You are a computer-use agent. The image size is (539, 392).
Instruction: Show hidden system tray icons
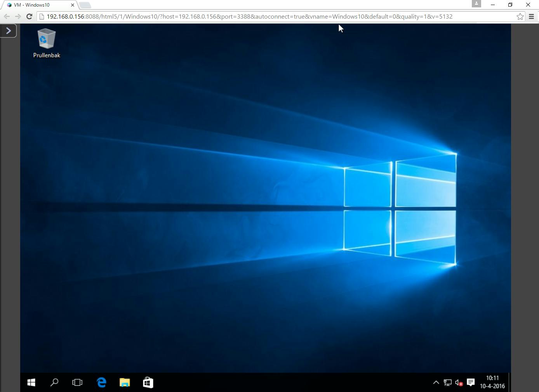coord(436,383)
